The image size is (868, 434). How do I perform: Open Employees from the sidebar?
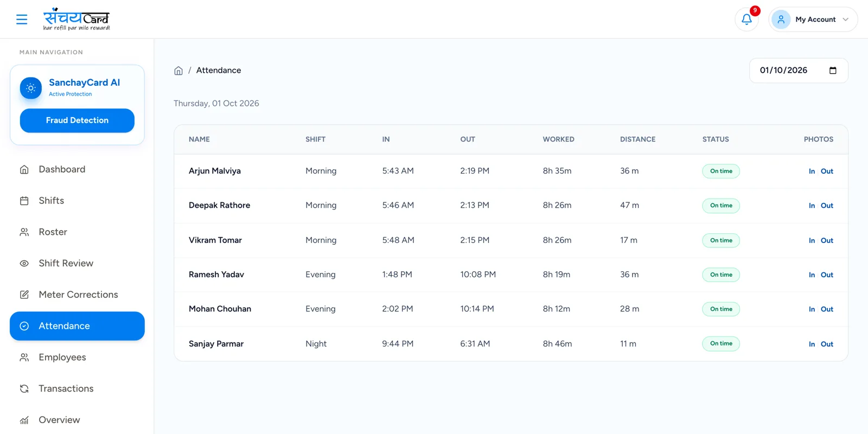77,358
